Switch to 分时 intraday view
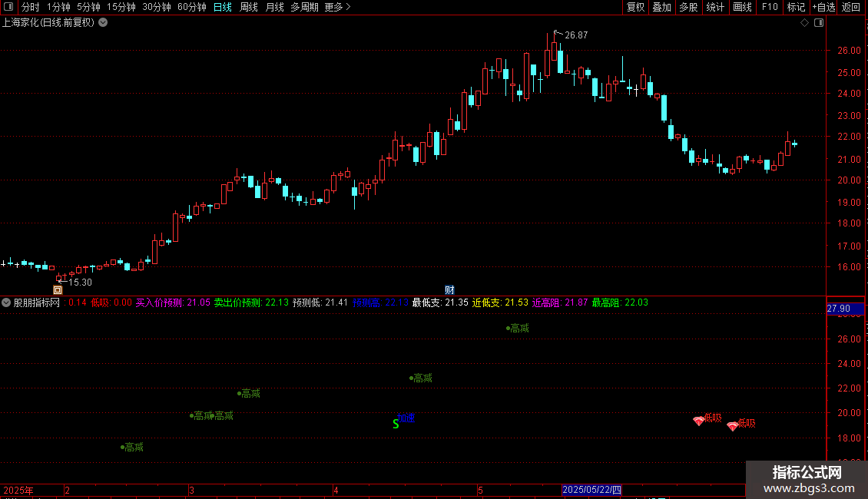 pos(31,7)
